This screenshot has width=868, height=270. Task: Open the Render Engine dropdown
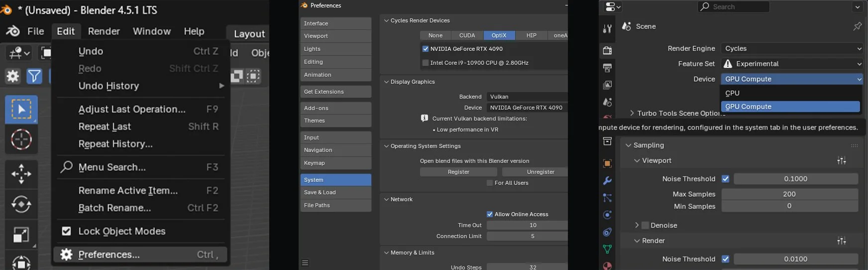point(792,48)
